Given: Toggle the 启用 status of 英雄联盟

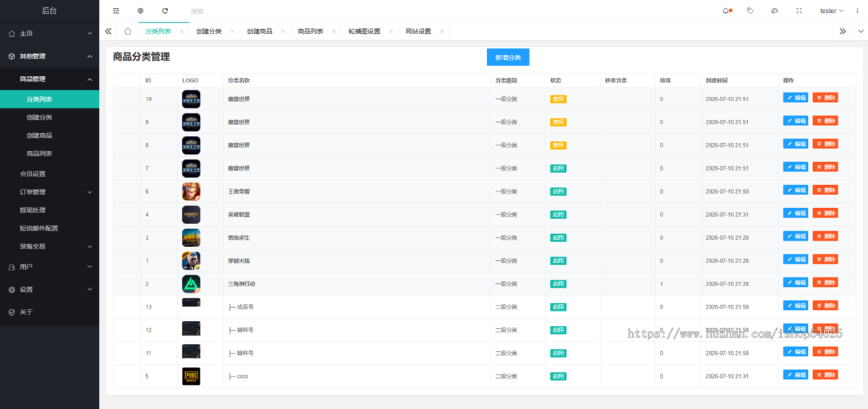Looking at the screenshot, I should click(558, 215).
